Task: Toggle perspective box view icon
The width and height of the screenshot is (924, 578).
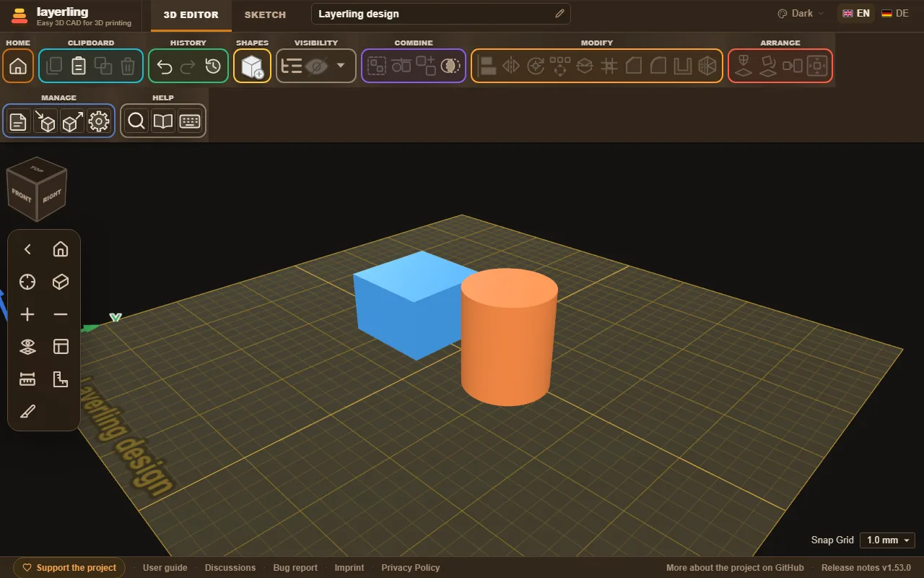Action: click(x=61, y=282)
